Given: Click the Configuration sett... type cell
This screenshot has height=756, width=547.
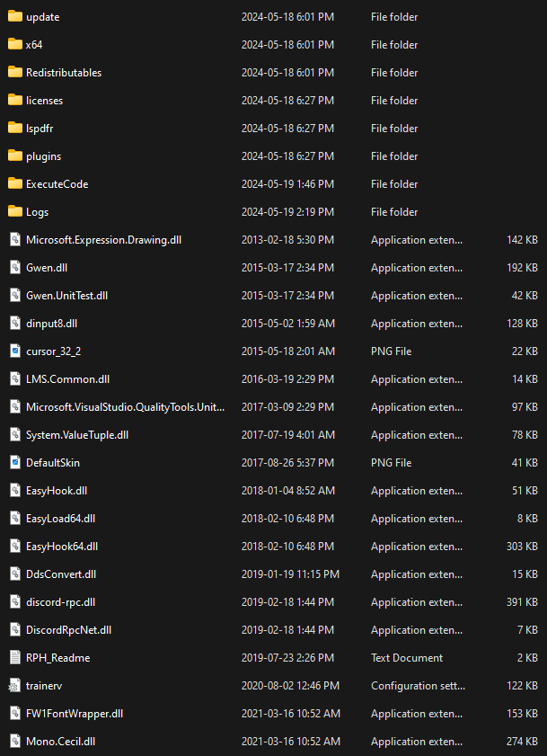Looking at the screenshot, I should [x=418, y=686].
